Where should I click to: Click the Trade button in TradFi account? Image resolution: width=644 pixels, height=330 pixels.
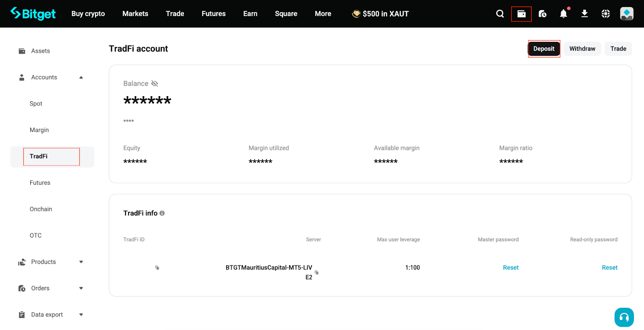(x=618, y=49)
